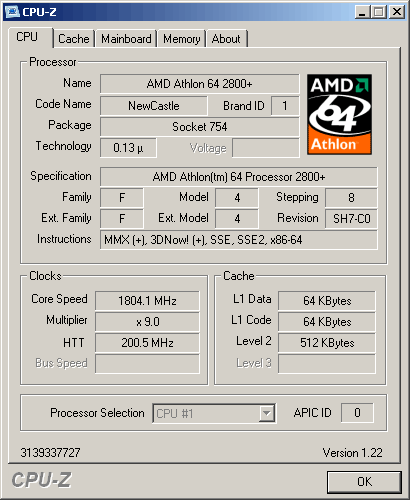Click the CPU-Z logo at bottom left
The image size is (410, 500).
[x=41, y=480]
